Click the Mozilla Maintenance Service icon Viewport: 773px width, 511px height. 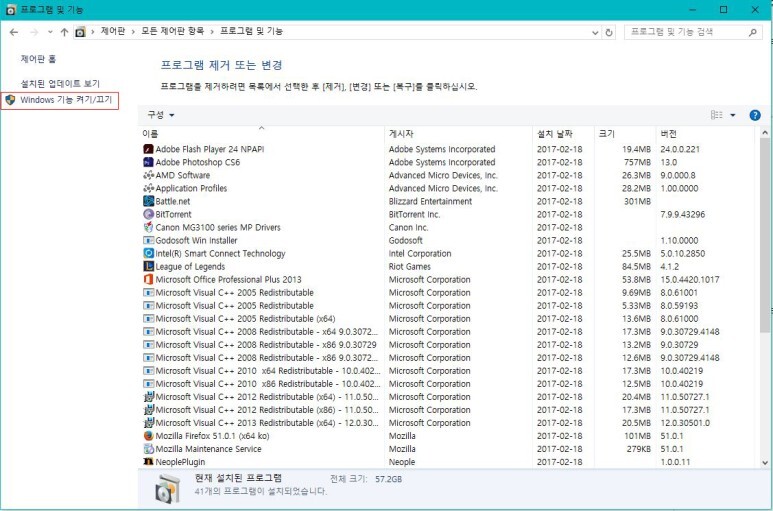(x=148, y=449)
